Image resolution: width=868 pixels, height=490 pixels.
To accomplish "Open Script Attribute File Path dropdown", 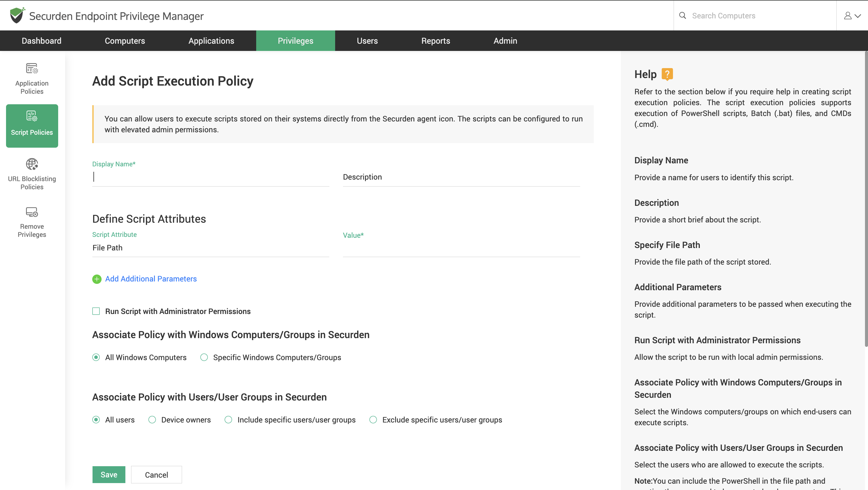I will click(x=211, y=248).
